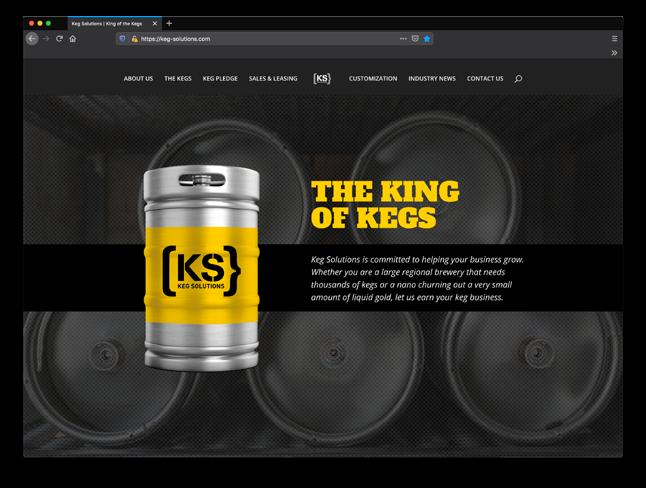Click The King of Kegs headline

tap(385, 204)
